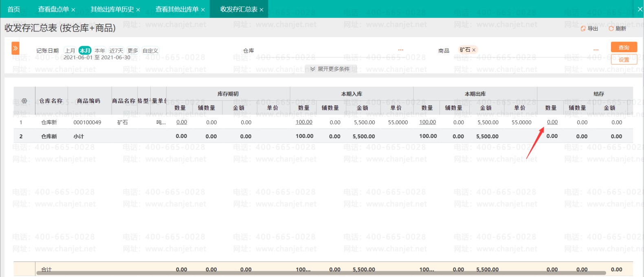The image size is (644, 277).
Task: Switch to the 查看其他出库单 tab
Action: [x=177, y=9]
